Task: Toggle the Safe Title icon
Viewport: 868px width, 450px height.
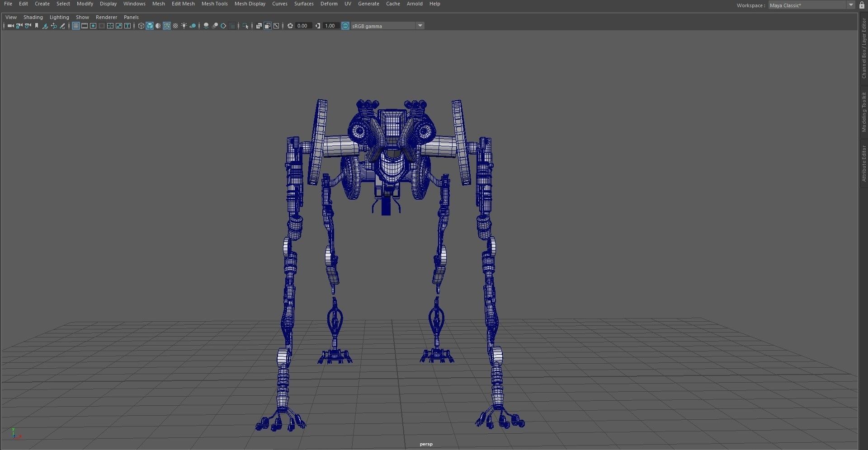Action: tap(127, 26)
